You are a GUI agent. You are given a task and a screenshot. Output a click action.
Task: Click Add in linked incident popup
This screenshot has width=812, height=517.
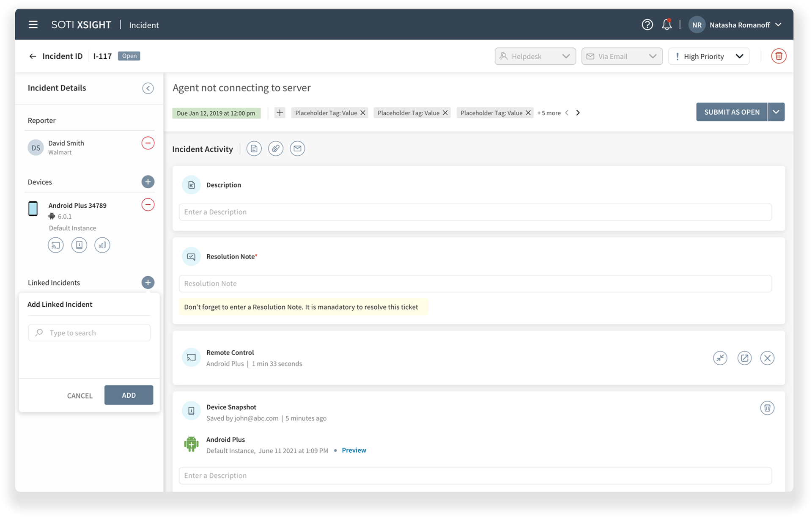(129, 395)
